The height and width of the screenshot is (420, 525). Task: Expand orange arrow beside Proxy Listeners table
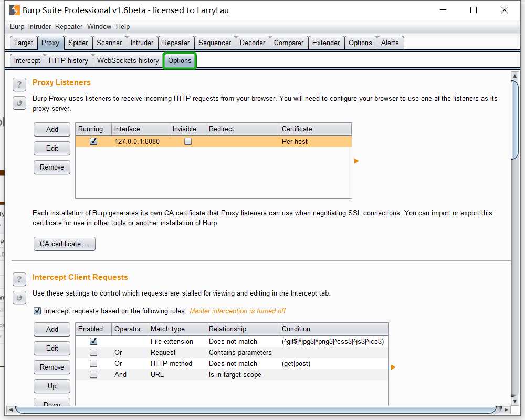pyautogui.click(x=356, y=161)
